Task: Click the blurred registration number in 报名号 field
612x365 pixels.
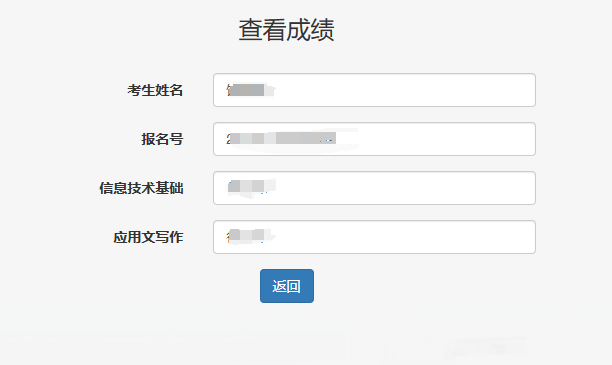Action: point(282,138)
